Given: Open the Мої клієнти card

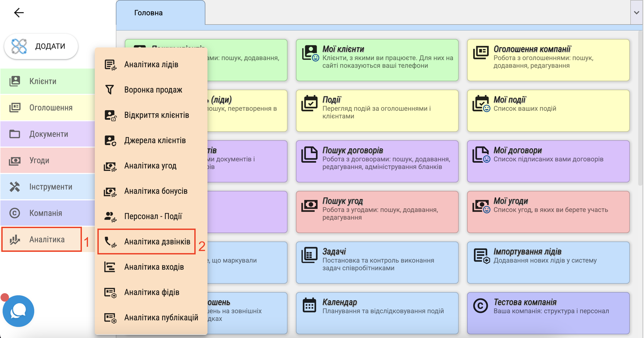Looking at the screenshot, I should 377,60.
